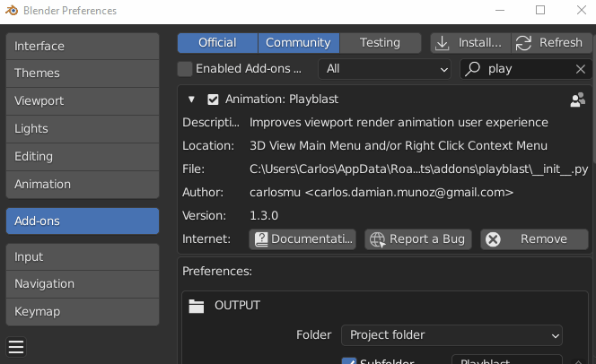Minimize the Blender Preferences window
The height and width of the screenshot is (364, 596).
click(x=500, y=10)
